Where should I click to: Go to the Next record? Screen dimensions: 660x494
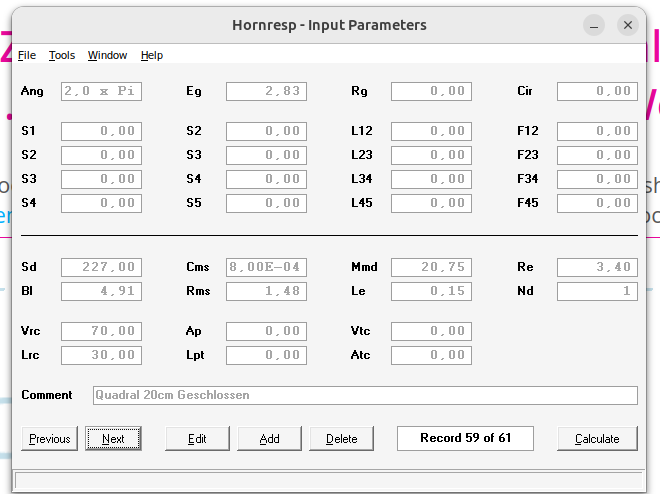(x=113, y=438)
